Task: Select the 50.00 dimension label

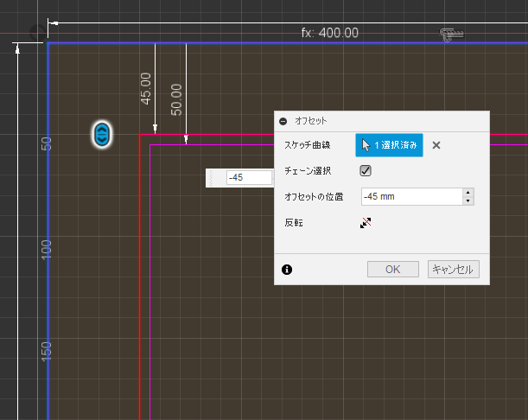Action: pyautogui.click(x=176, y=99)
